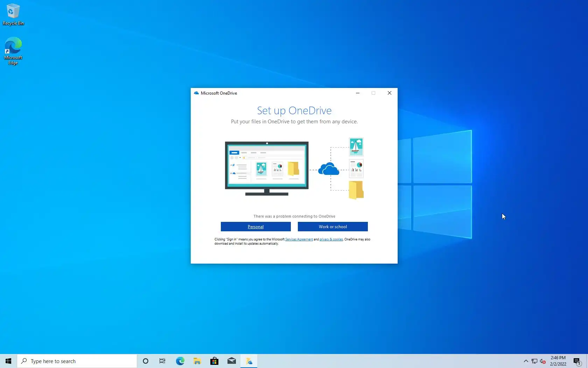The image size is (588, 368).
Task: Open Microsoft Store from the taskbar
Action: pyautogui.click(x=214, y=361)
